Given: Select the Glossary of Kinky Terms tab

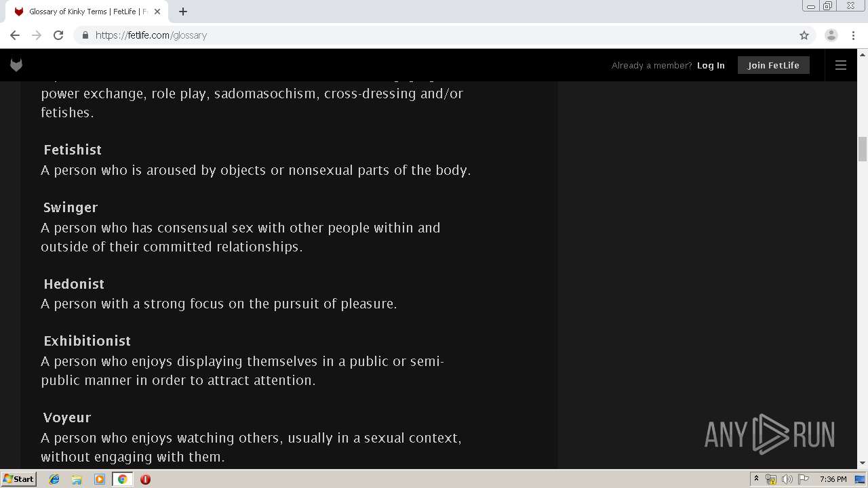Looking at the screenshot, I should (88, 12).
